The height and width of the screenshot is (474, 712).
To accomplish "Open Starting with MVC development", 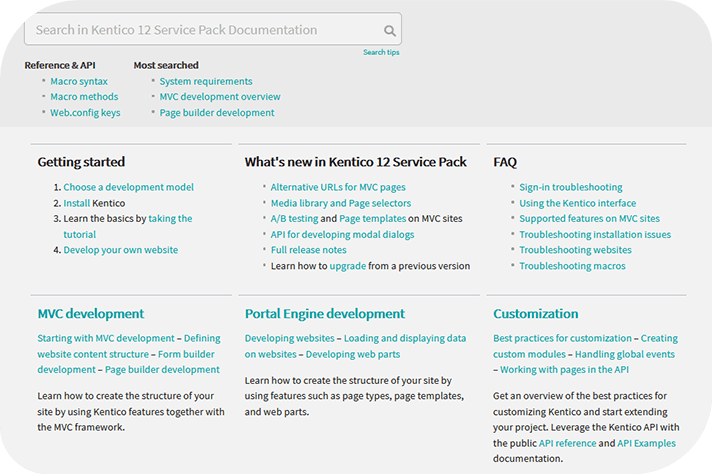I will click(106, 338).
